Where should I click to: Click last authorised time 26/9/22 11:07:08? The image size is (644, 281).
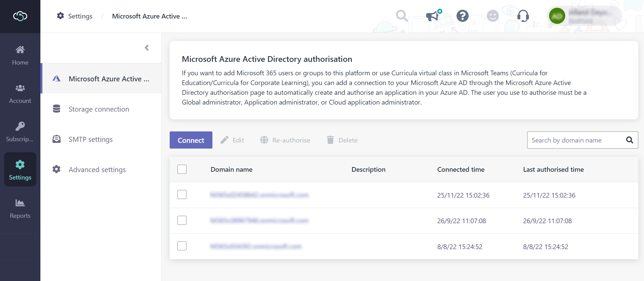pos(547,221)
